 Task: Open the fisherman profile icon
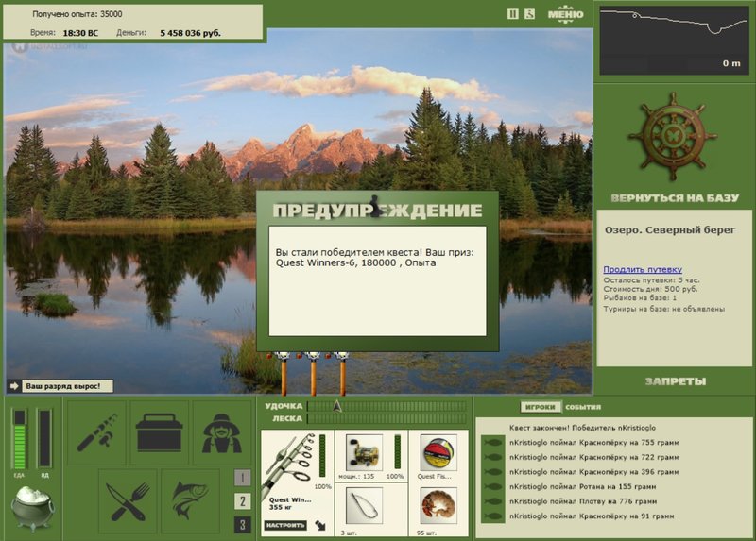point(222,432)
